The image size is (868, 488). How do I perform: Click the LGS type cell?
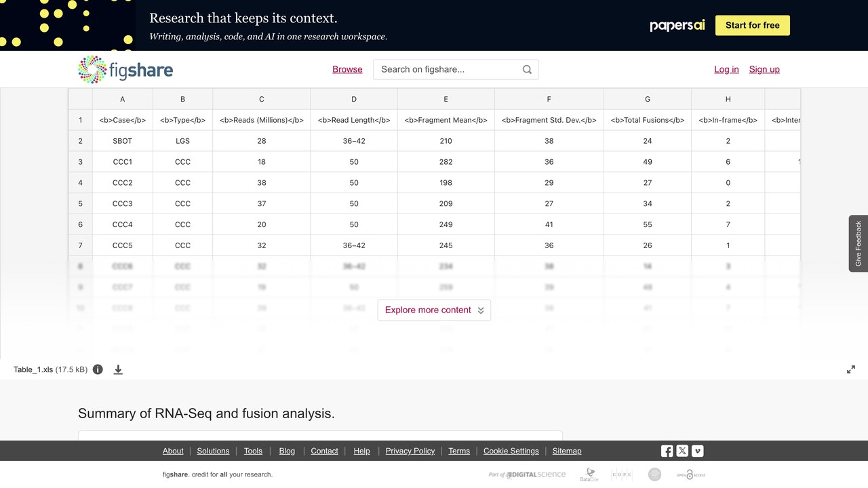(182, 141)
